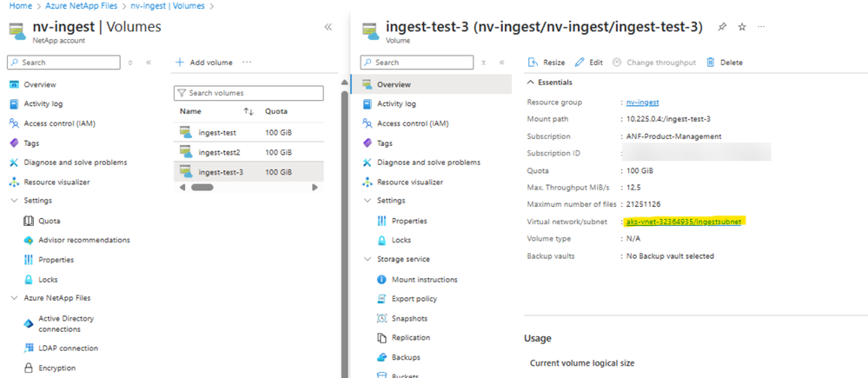Image resolution: width=868 pixels, height=378 pixels.
Task: Click Encryption lock icon
Action: point(29,368)
